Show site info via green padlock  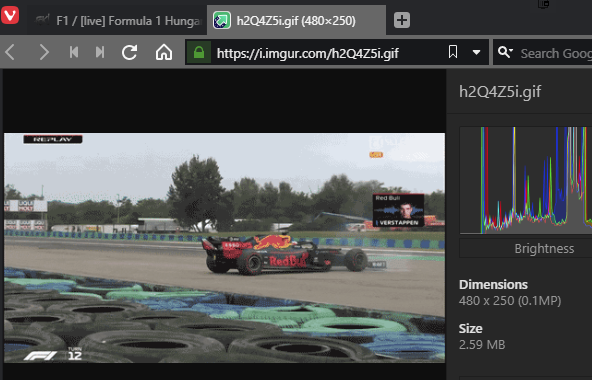[199, 52]
